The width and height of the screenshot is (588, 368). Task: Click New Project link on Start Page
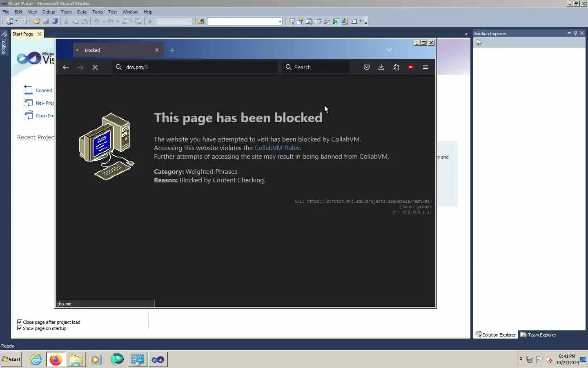(45, 103)
